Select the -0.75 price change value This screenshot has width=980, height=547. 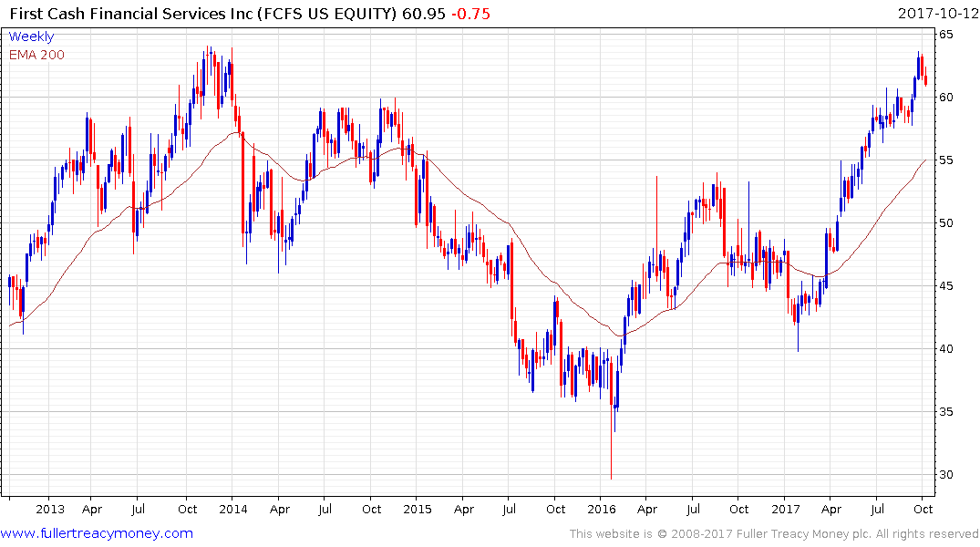click(470, 13)
